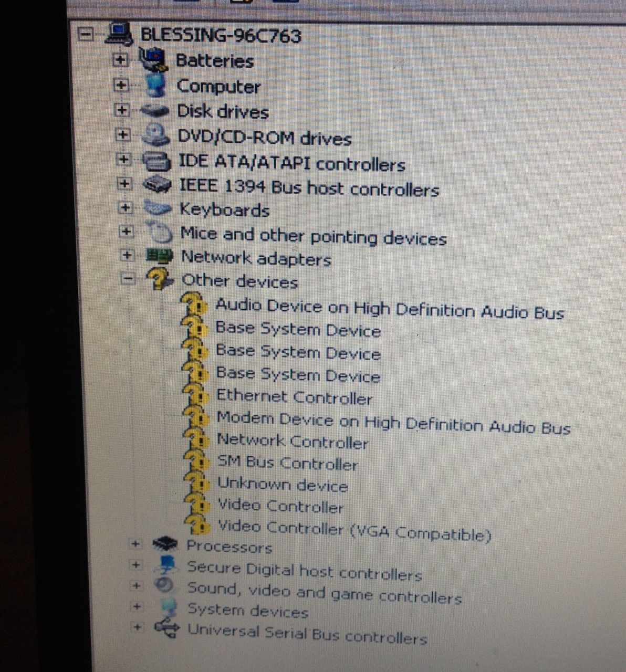Select the Batteries label

[215, 60]
